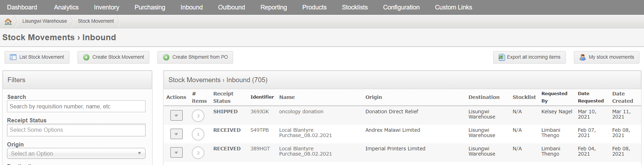
Task: Open actions dropdown for Andrex Malawi row
Action: pos(176,134)
